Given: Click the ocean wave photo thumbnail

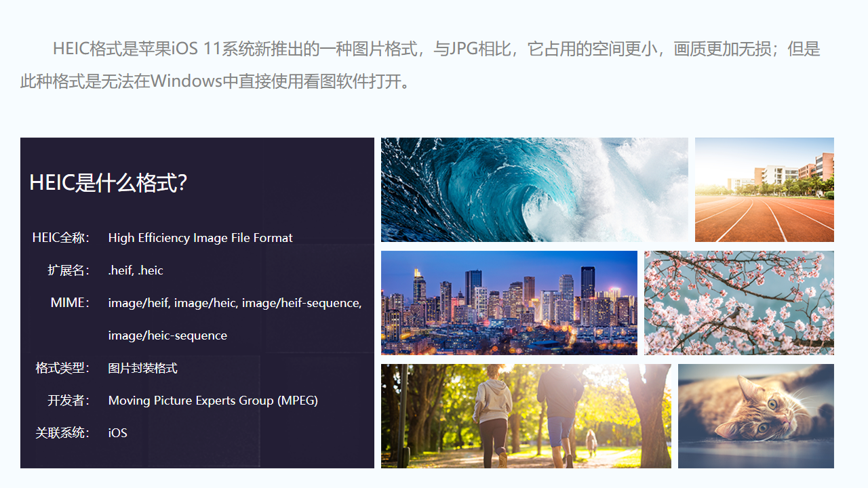Looking at the screenshot, I should [534, 190].
